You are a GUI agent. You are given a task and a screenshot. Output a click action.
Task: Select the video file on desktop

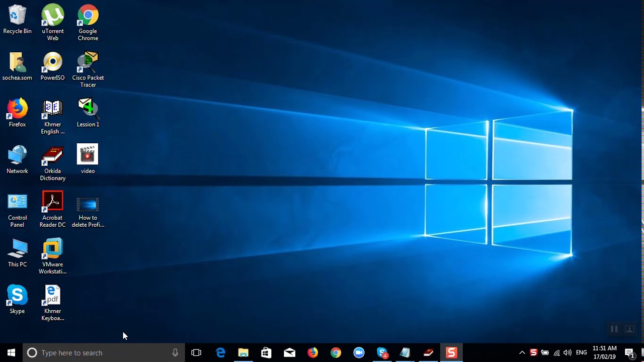click(x=88, y=160)
